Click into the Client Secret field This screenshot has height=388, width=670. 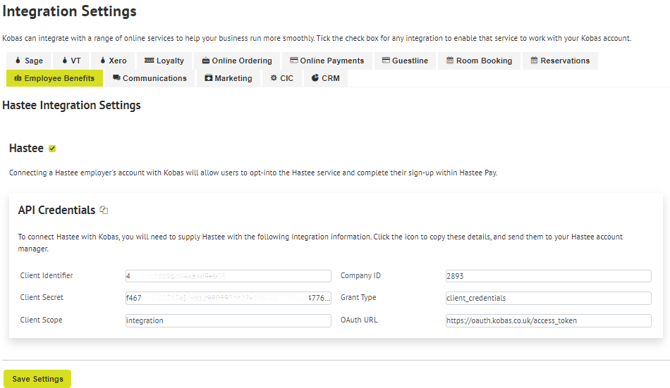coord(228,298)
